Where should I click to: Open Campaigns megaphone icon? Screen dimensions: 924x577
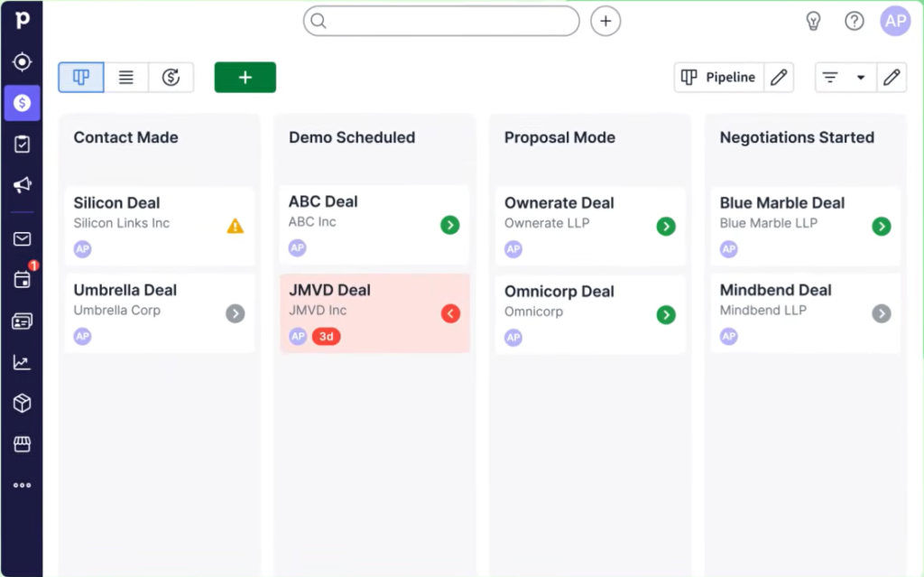tap(22, 185)
